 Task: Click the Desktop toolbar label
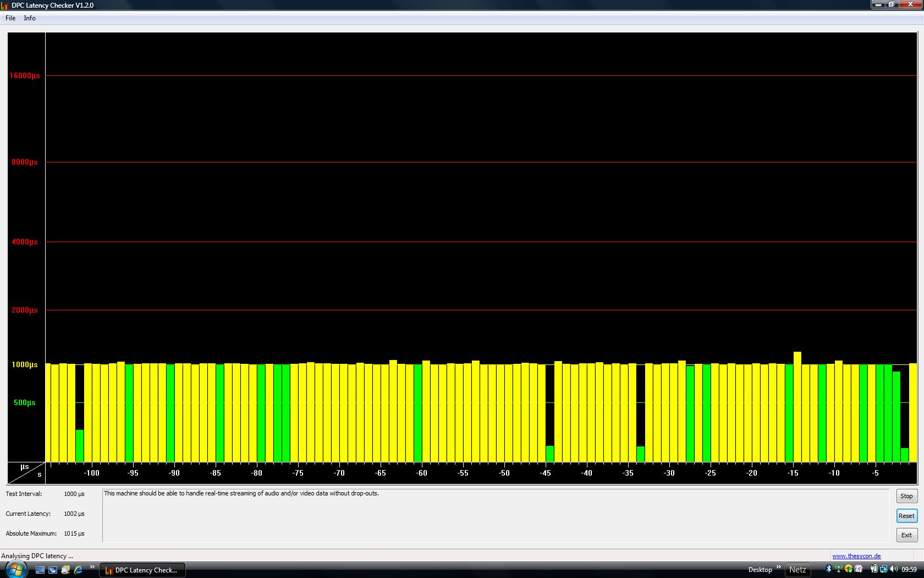pyautogui.click(x=760, y=570)
